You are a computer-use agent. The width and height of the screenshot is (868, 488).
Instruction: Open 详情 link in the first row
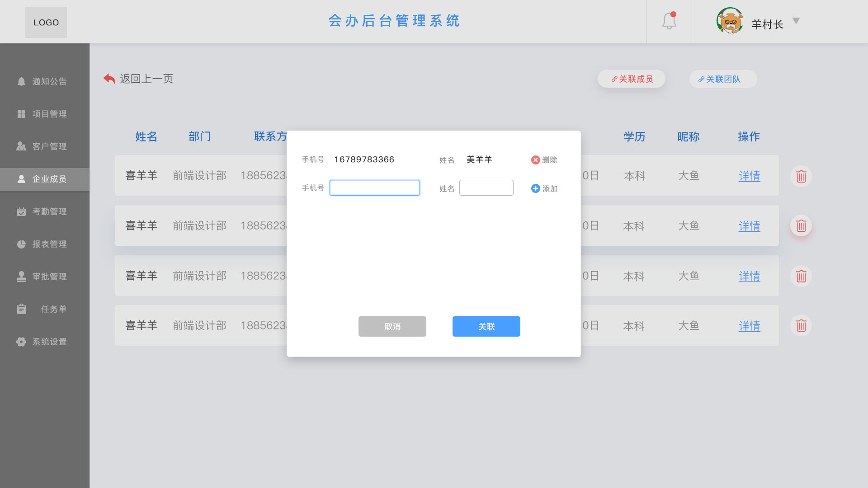click(x=750, y=176)
